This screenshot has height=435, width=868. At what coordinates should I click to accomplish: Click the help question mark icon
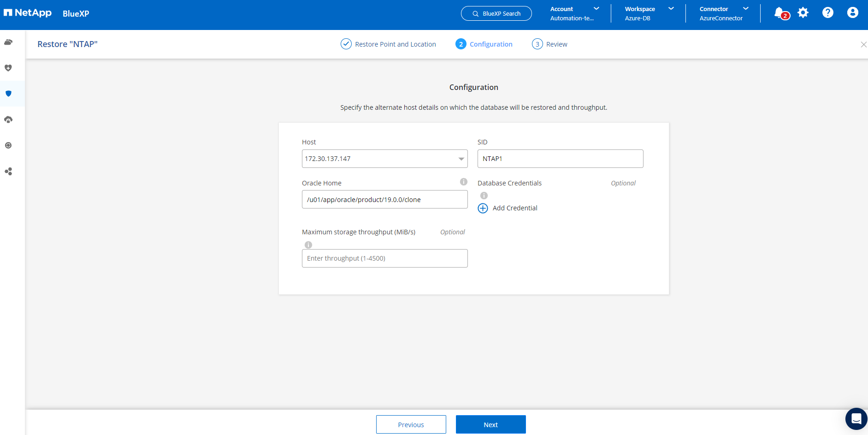click(828, 13)
